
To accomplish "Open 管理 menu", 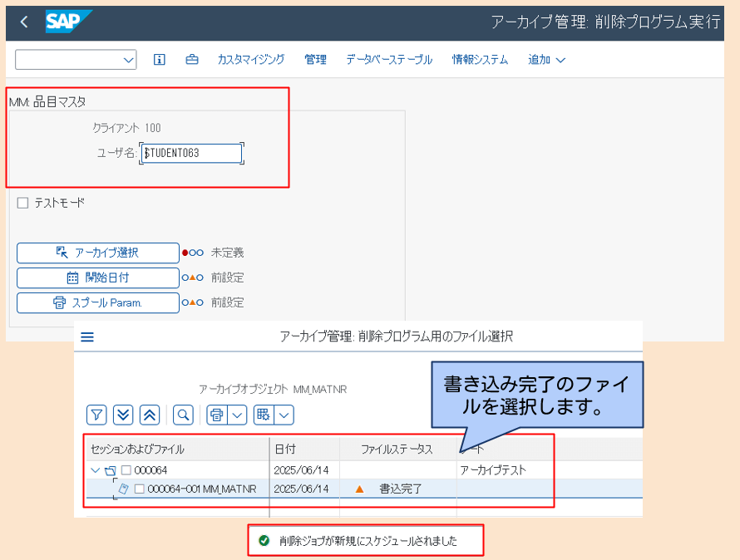I will click(315, 60).
